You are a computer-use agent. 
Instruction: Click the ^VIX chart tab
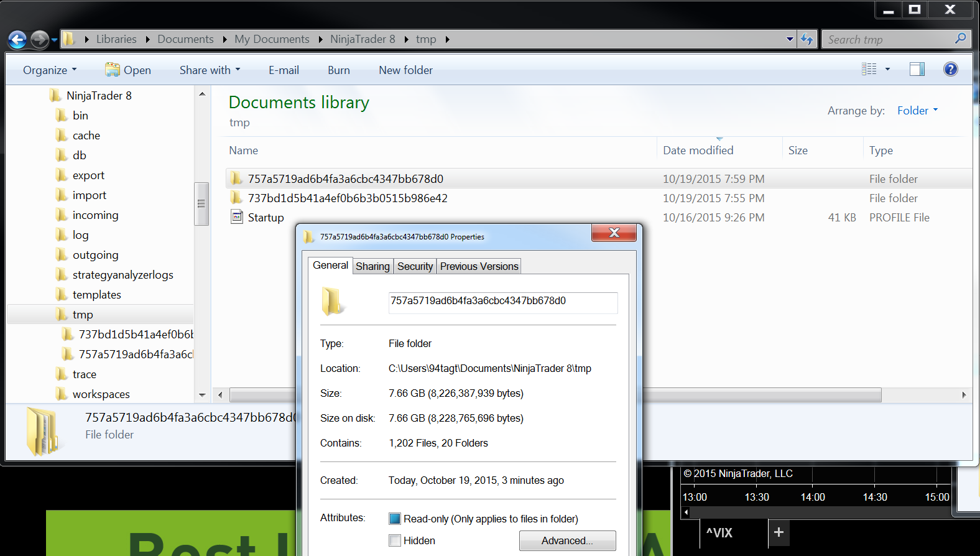coord(719,533)
